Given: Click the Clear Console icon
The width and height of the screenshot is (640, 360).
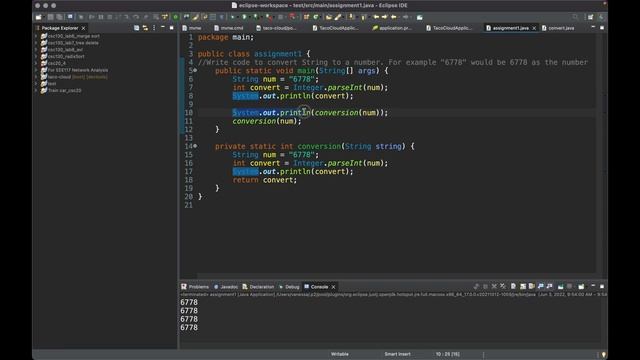Looking at the screenshot, I should tap(513, 287).
